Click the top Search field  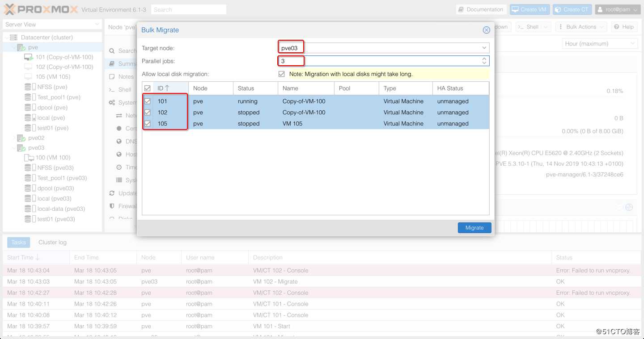click(188, 9)
